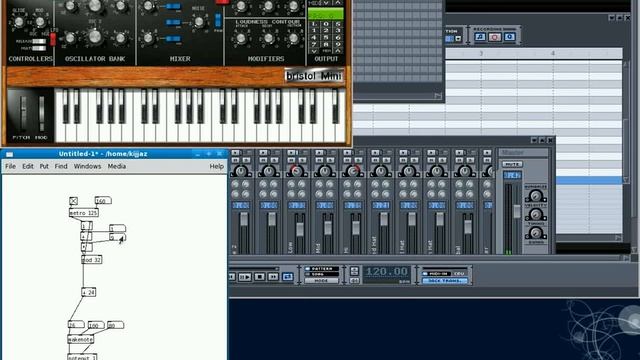Open the dropdown arrow in song editor toolbar
Image resolution: width=640 pixels, height=360 pixels.
click(x=458, y=39)
